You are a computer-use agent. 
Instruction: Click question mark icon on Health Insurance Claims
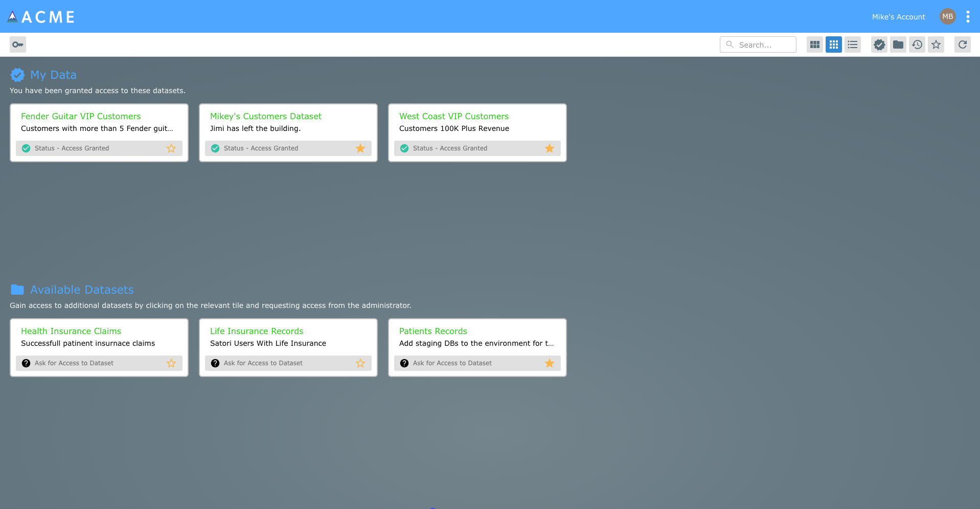(x=26, y=363)
